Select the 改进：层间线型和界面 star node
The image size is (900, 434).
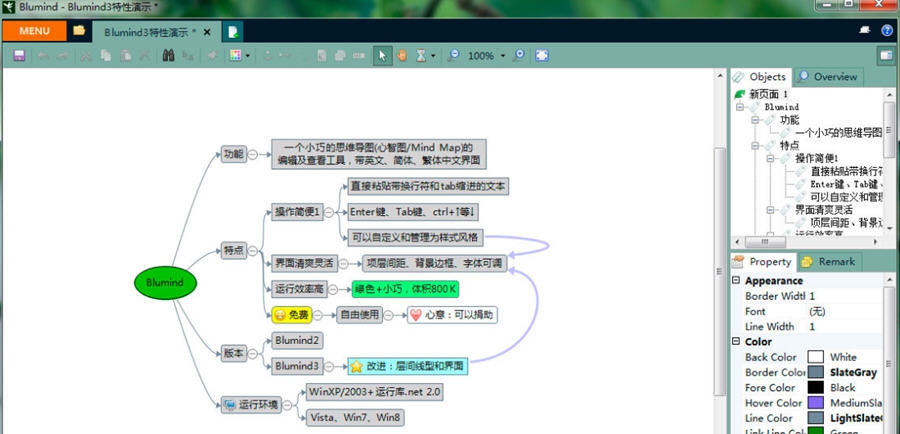click(x=408, y=366)
